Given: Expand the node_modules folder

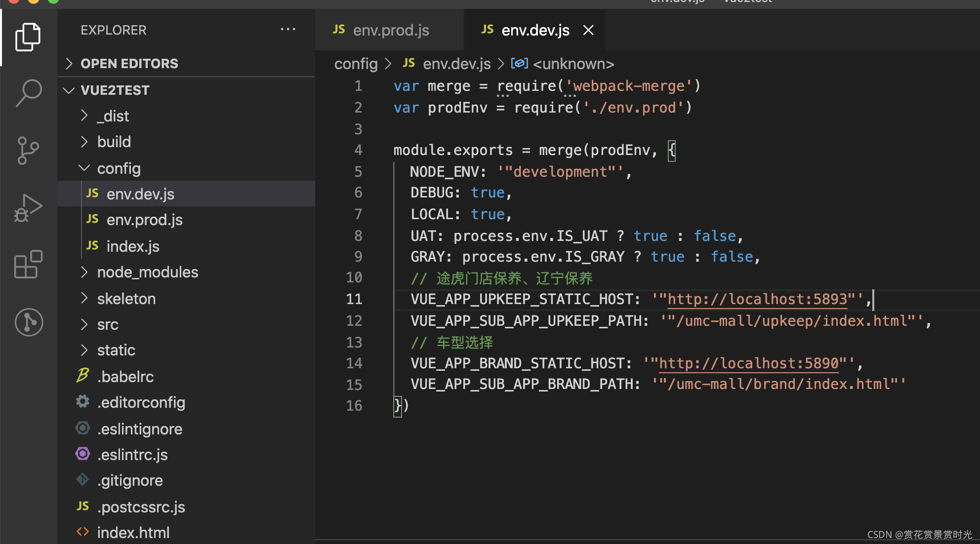Looking at the screenshot, I should (84, 272).
